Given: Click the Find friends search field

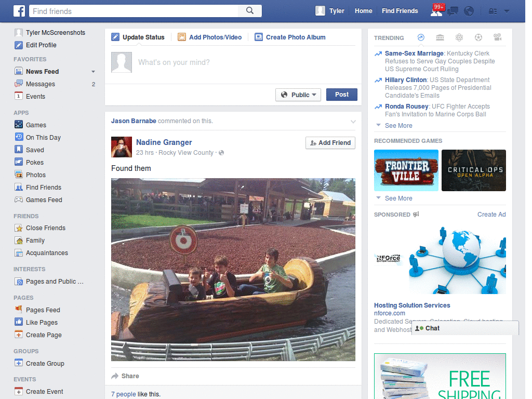Looking at the screenshot, I should 134,11.
